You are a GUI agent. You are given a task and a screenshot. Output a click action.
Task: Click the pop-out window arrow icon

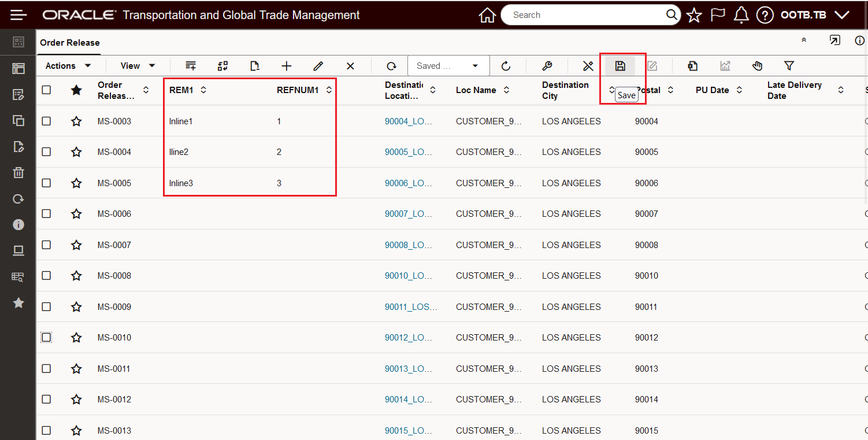coord(834,40)
